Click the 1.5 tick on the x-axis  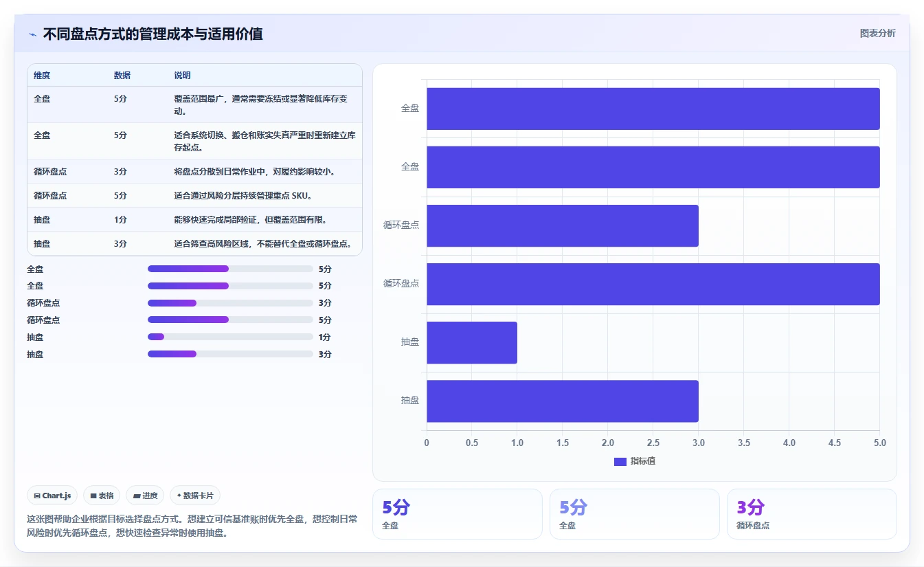(x=563, y=443)
